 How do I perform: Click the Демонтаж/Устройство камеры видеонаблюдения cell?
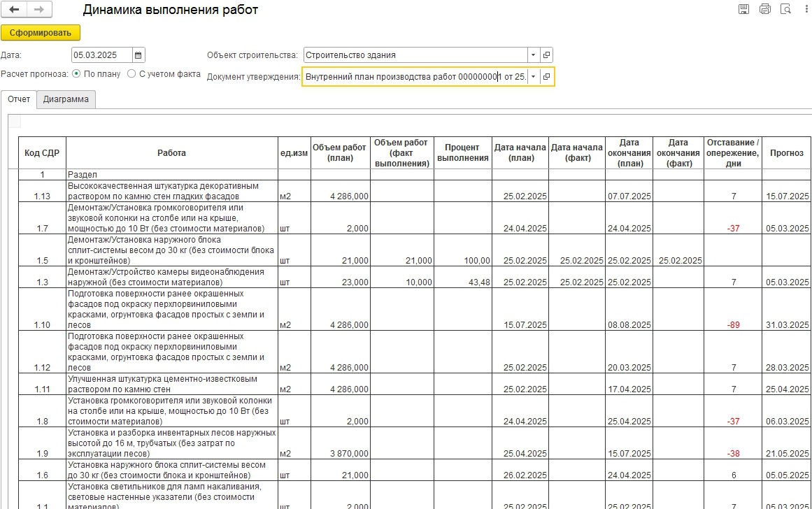tap(172, 277)
